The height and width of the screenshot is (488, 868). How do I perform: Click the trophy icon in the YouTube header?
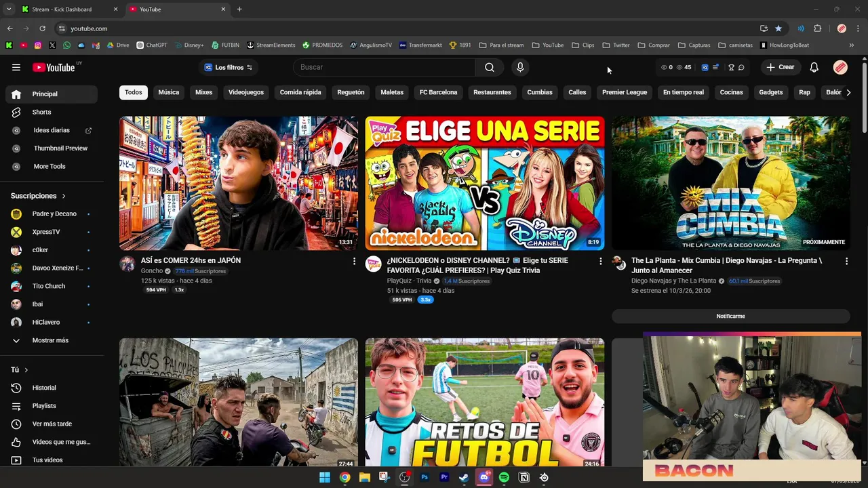731,67
